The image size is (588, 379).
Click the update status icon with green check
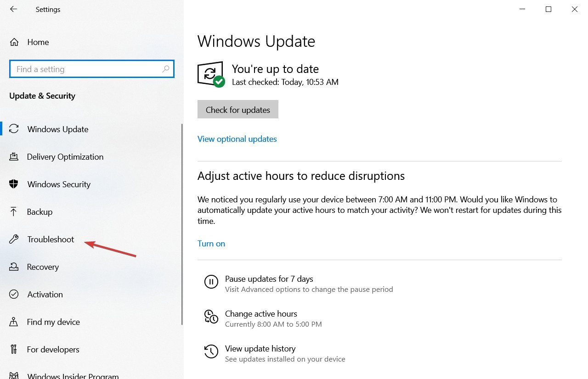[x=211, y=74]
